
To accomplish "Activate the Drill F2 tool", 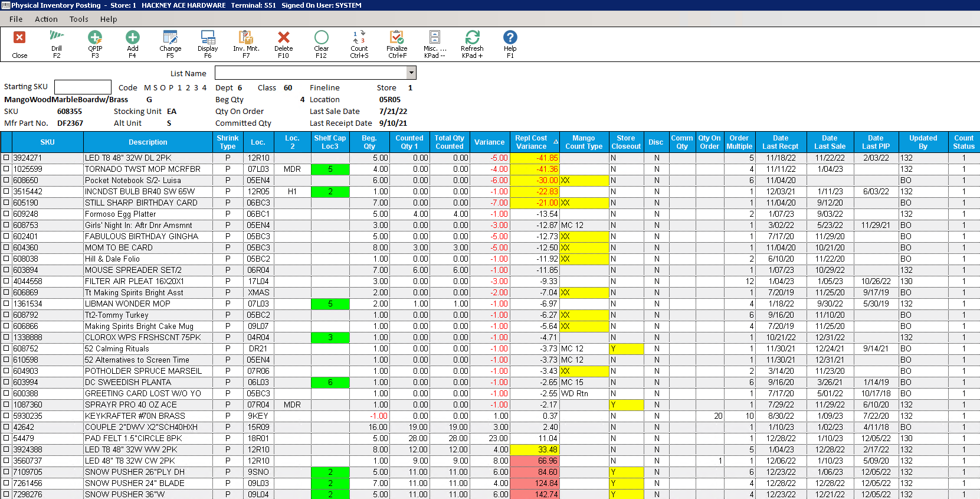I will [57, 44].
